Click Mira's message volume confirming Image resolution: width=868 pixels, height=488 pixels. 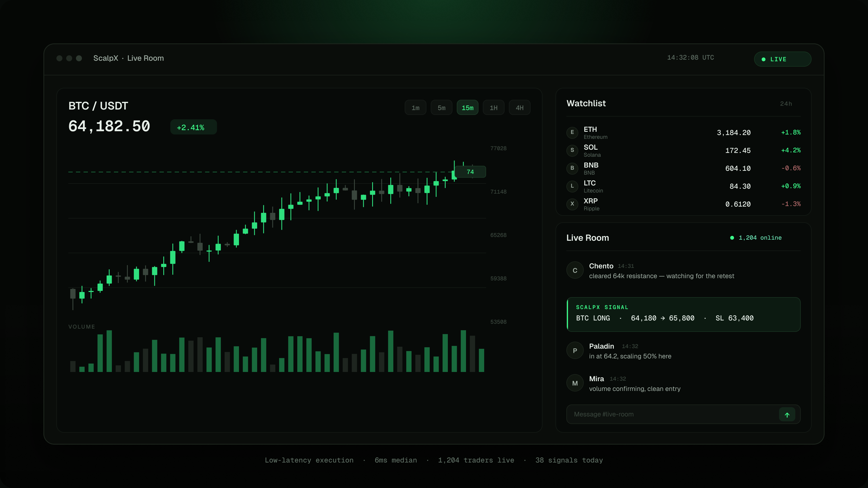(634, 389)
